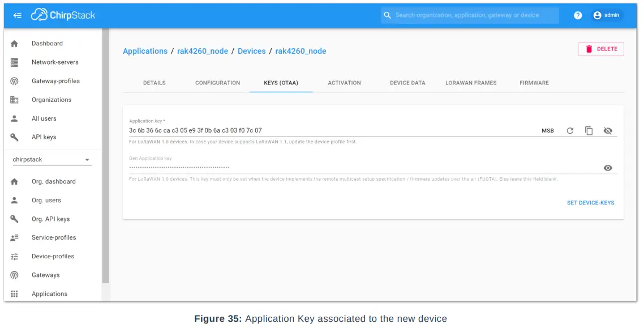Image resolution: width=644 pixels, height=328 pixels.
Task: Hide the Application key value
Action: click(x=608, y=130)
